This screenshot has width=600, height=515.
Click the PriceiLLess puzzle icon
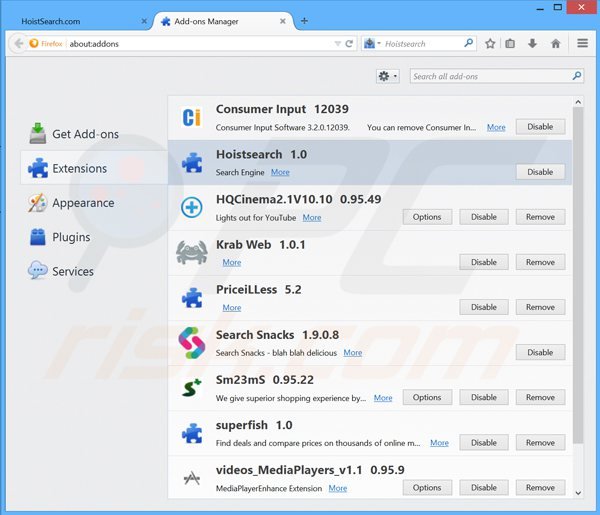pos(192,298)
